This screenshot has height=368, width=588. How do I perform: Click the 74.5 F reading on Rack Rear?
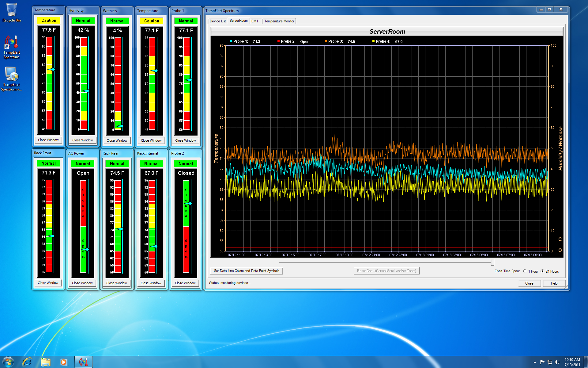[x=117, y=173]
